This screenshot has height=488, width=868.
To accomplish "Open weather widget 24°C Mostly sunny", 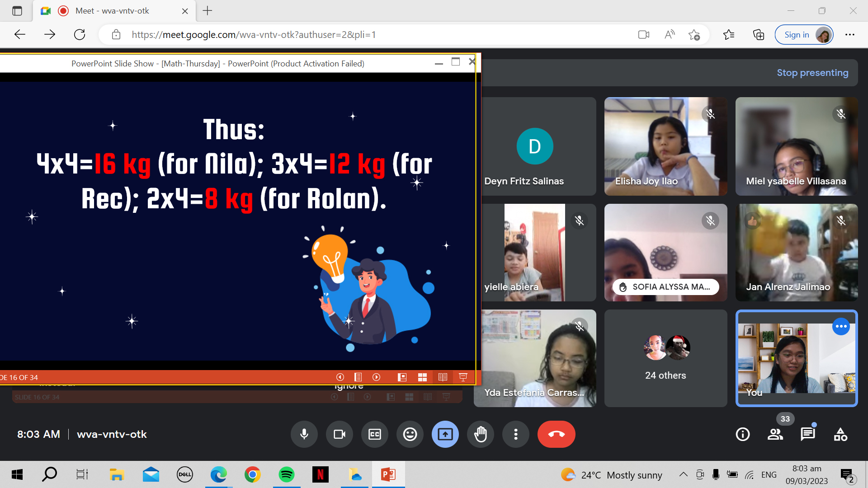I will (612, 475).
